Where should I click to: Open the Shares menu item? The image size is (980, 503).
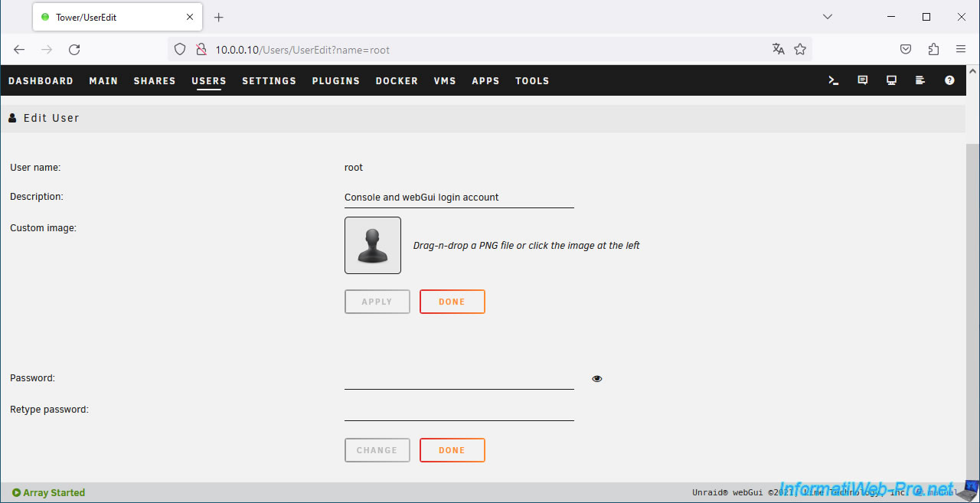155,80
